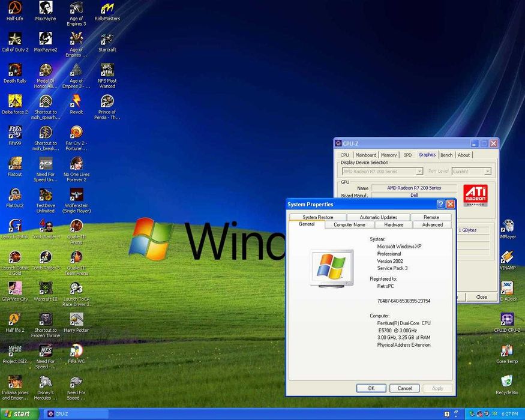Click the ATI Radeon logo in CPU-Z

pyautogui.click(x=475, y=196)
